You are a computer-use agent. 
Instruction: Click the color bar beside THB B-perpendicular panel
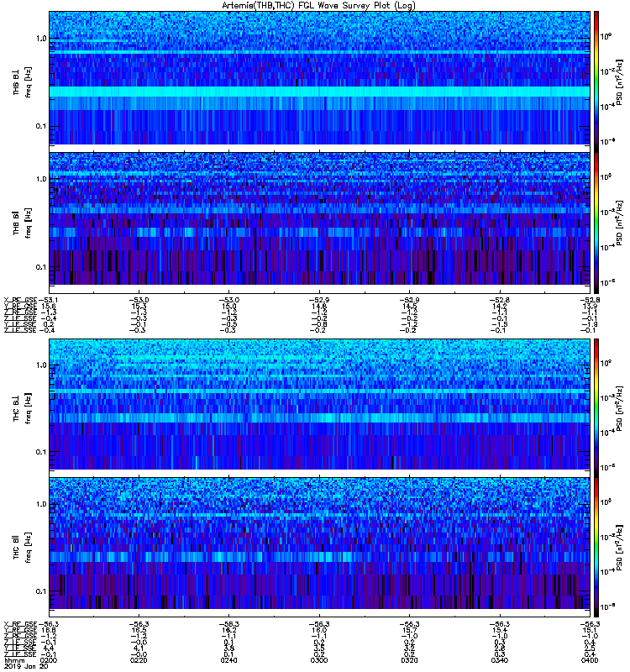pyautogui.click(x=596, y=81)
